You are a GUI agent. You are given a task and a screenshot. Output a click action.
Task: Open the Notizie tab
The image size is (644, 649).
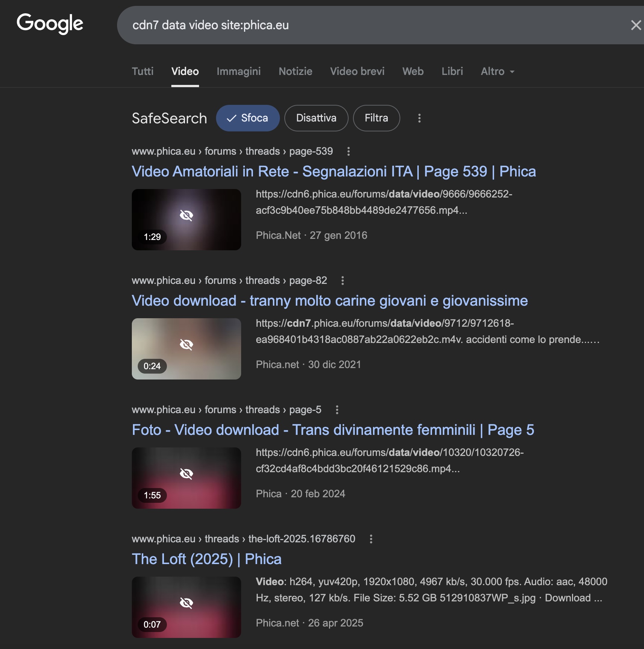pyautogui.click(x=295, y=71)
